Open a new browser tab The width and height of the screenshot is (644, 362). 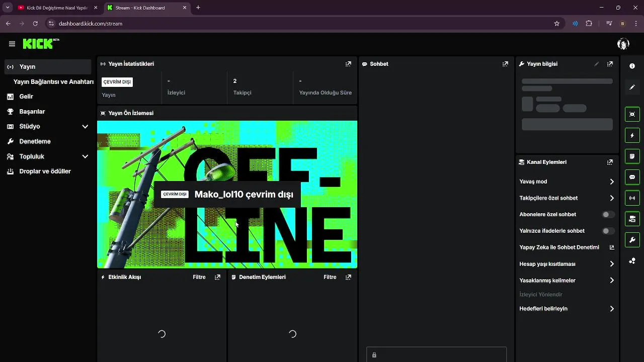(198, 8)
